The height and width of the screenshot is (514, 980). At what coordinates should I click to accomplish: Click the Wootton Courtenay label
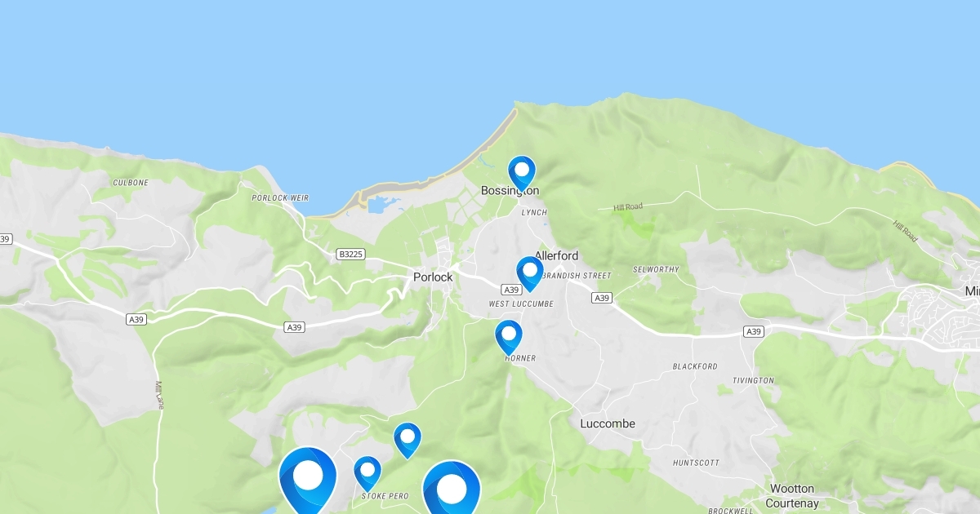coord(792,496)
